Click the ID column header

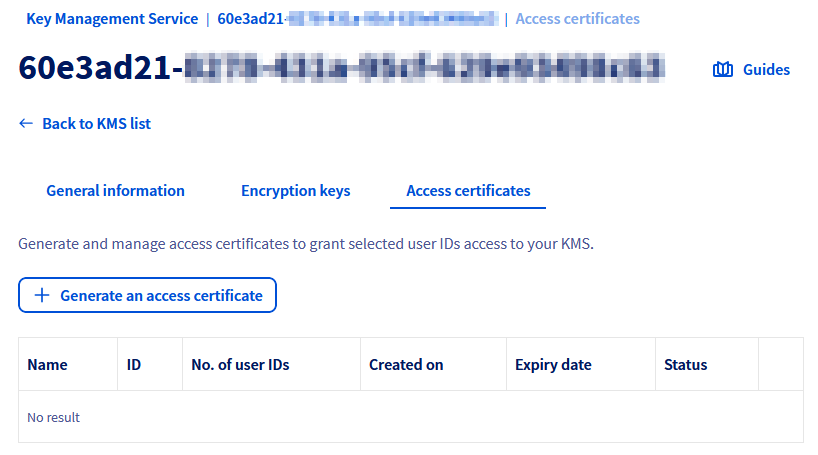point(134,365)
